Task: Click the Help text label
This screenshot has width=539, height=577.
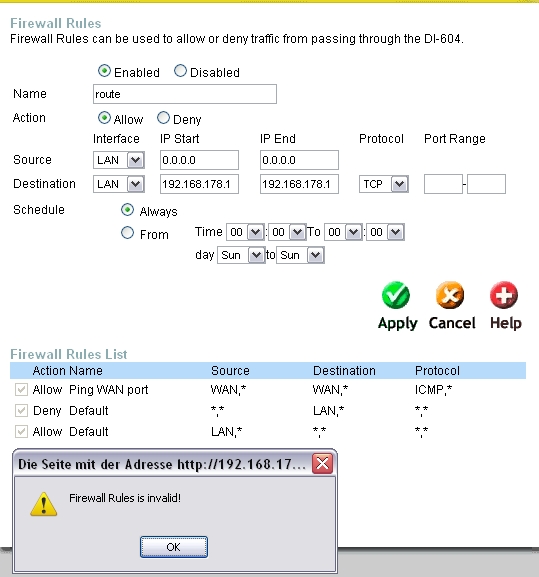Action: (506, 323)
